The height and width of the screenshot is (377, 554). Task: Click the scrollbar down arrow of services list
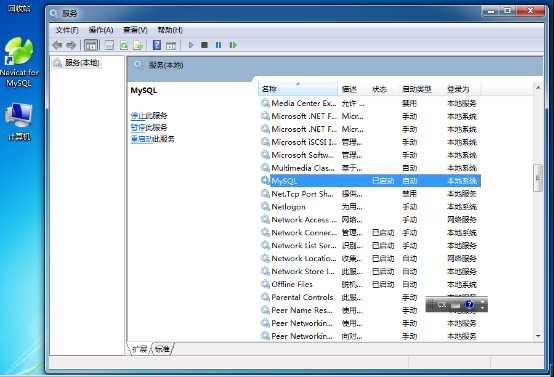click(538, 336)
